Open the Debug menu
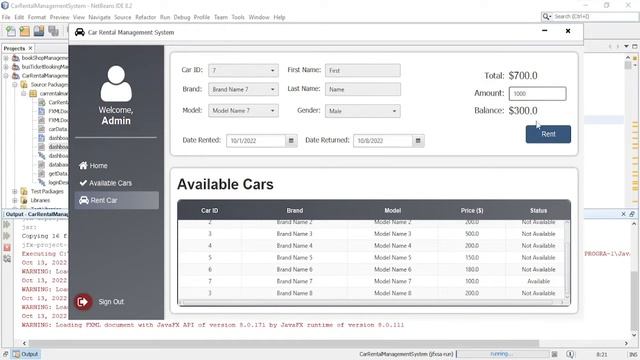The image size is (640, 360). tap(182, 17)
